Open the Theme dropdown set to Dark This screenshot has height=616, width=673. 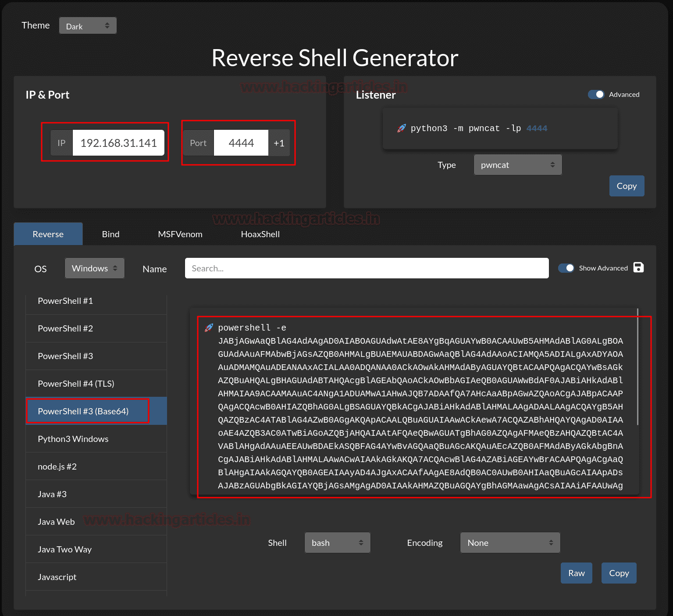[x=88, y=26]
